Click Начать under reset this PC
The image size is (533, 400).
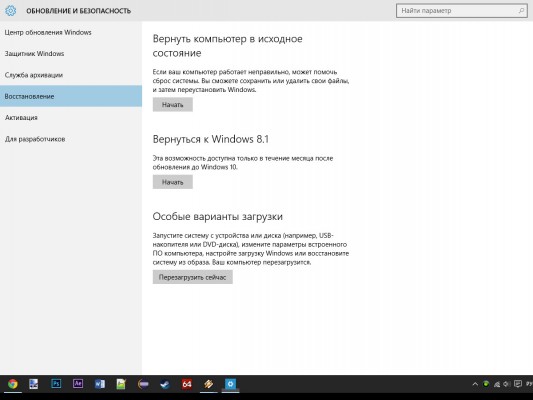[173, 105]
